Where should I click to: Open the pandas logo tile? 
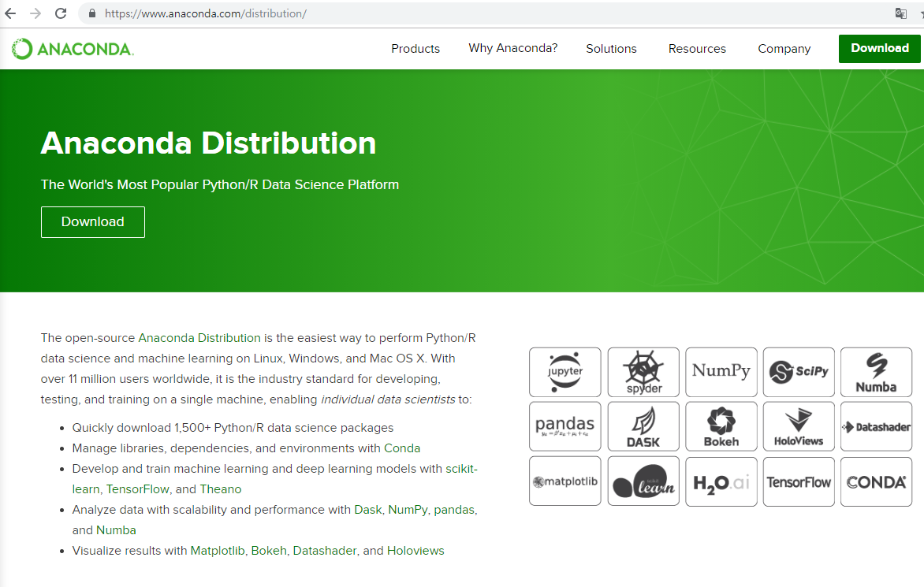[x=565, y=426]
